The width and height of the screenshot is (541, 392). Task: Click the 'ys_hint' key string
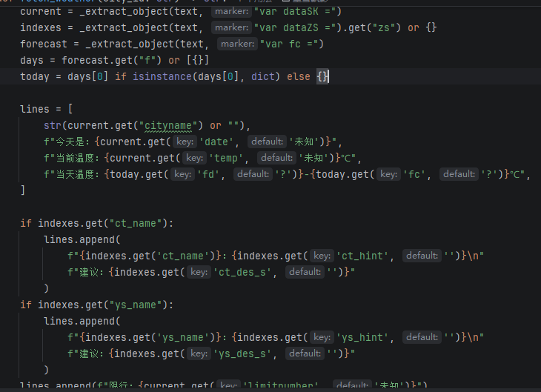[362, 337]
